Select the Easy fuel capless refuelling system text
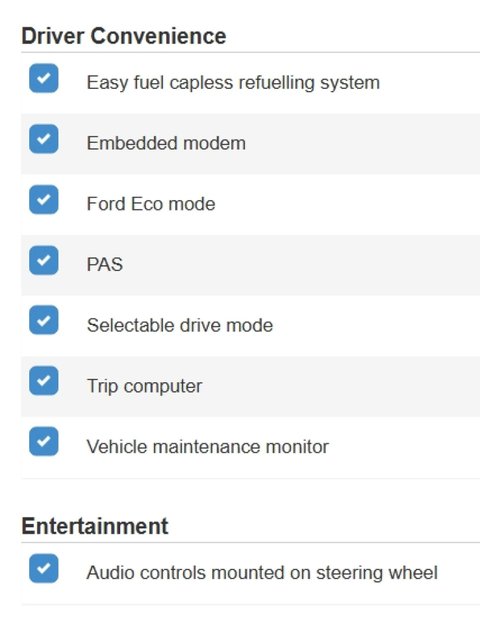The height and width of the screenshot is (624, 480). coord(233,83)
